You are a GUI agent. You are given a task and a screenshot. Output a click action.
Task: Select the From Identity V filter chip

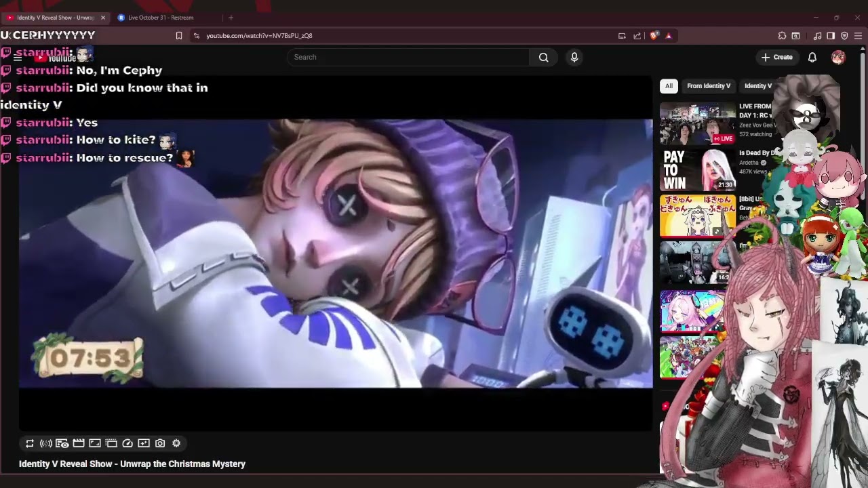point(709,86)
